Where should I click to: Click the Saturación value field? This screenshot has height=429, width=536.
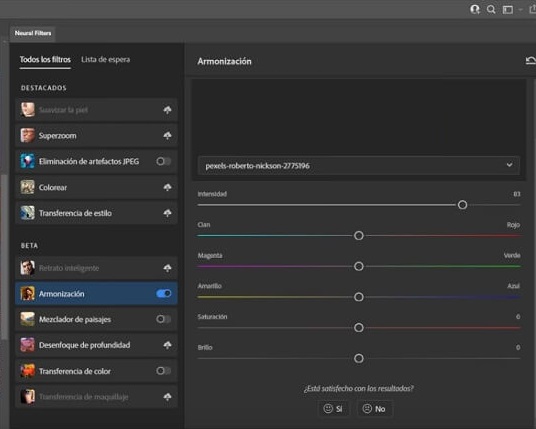(518, 317)
